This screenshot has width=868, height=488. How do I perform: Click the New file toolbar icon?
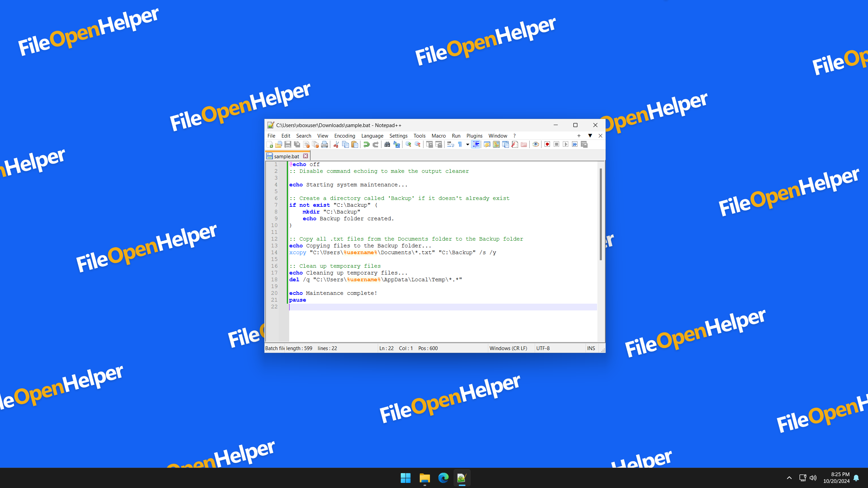[x=270, y=145]
